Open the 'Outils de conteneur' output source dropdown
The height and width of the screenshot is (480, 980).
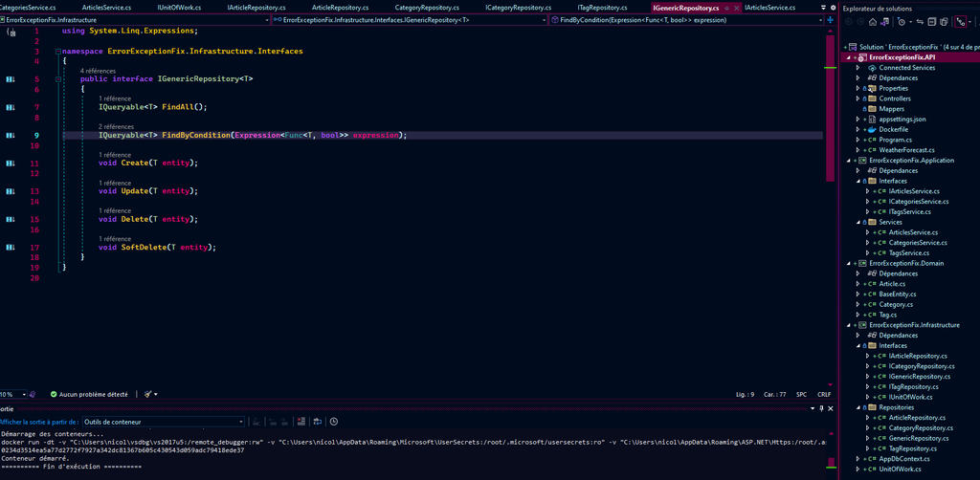point(163,422)
